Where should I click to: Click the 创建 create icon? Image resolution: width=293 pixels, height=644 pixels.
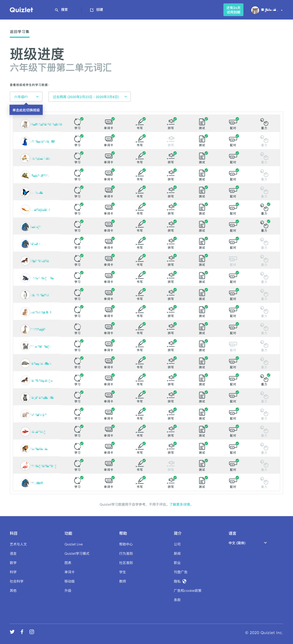click(92, 10)
